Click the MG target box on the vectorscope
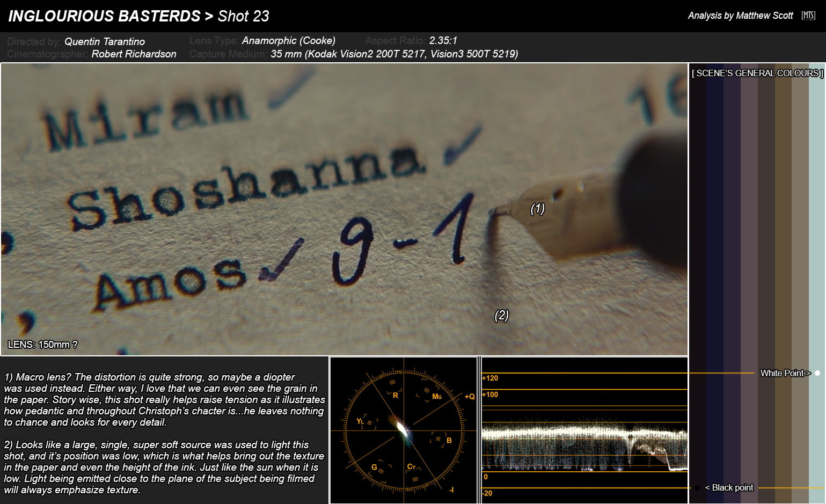Screen dimensions: 826x504 [427, 390]
